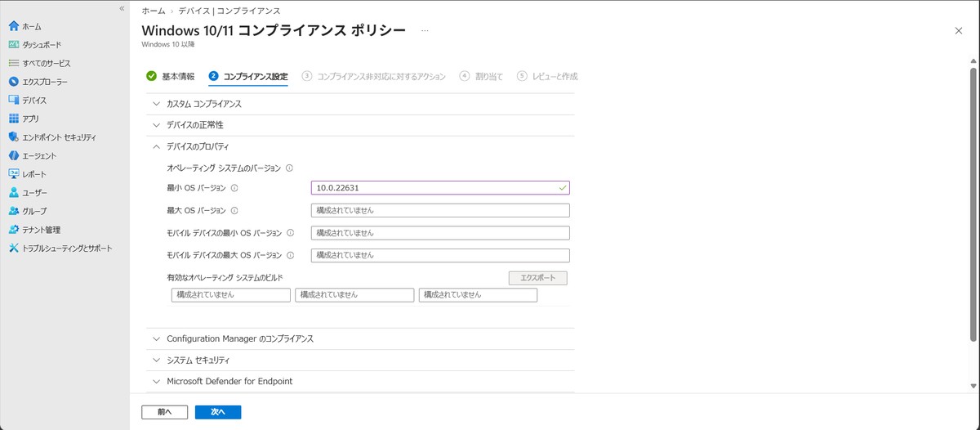Click モバイル デバイスの最大 OS バージョン input field
The width and height of the screenshot is (980, 430).
[440, 255]
